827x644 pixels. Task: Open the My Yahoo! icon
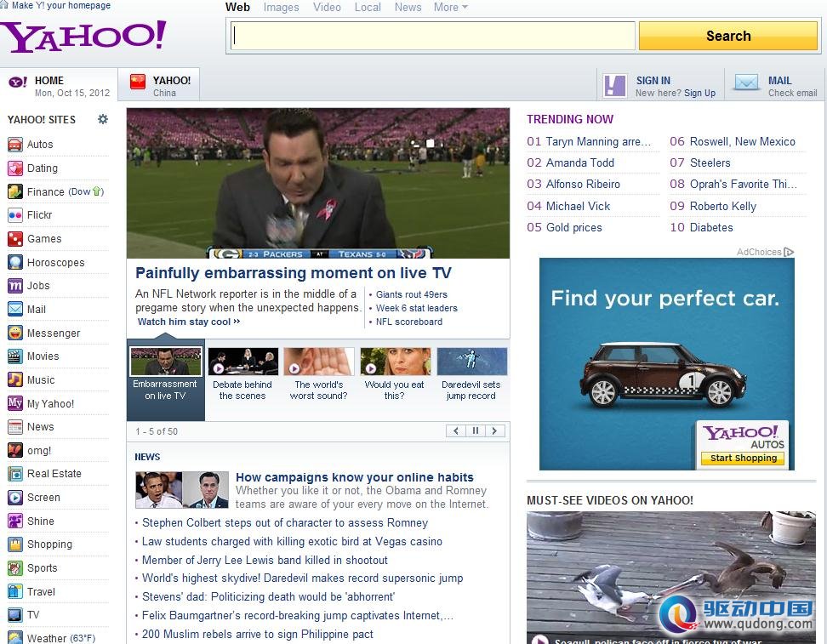pos(14,403)
